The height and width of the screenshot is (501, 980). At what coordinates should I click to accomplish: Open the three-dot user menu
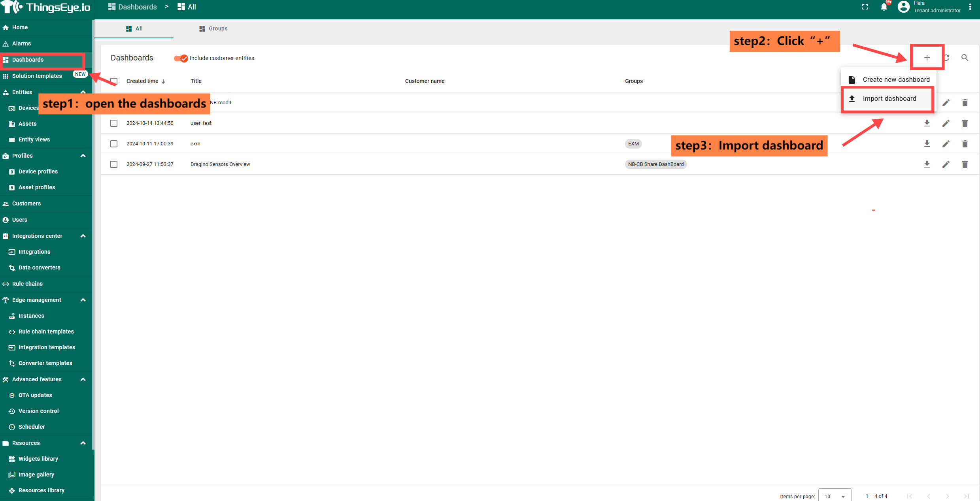pos(970,7)
